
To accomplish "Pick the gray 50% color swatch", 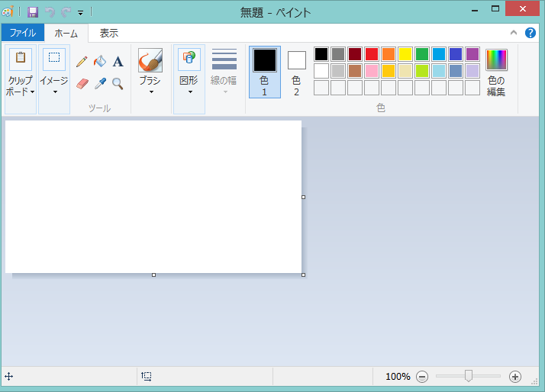I will coord(338,54).
